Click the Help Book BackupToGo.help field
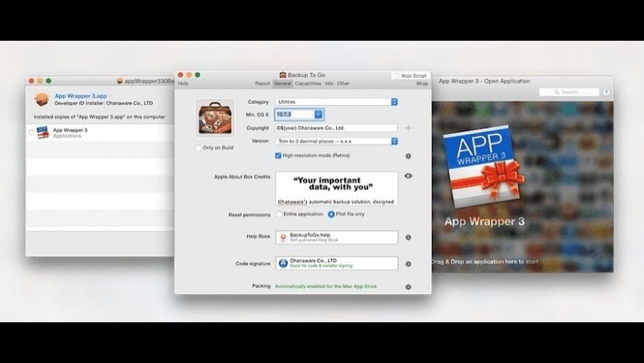 click(x=337, y=237)
